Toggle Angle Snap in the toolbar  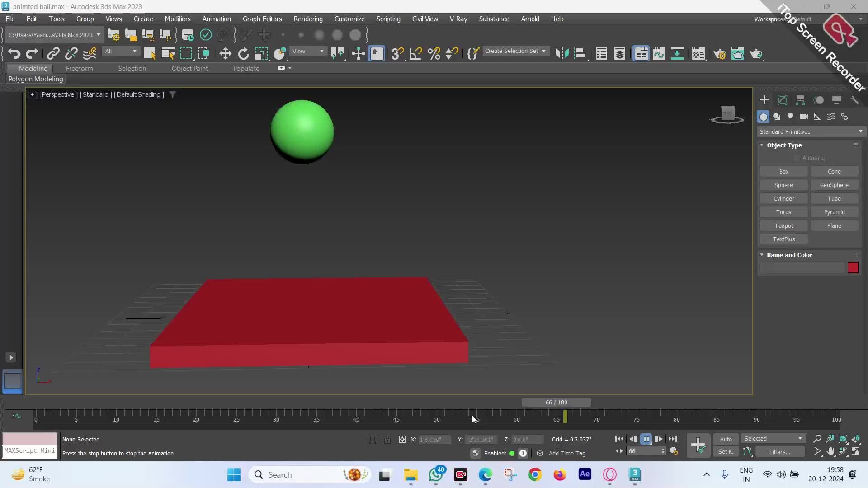[415, 53]
